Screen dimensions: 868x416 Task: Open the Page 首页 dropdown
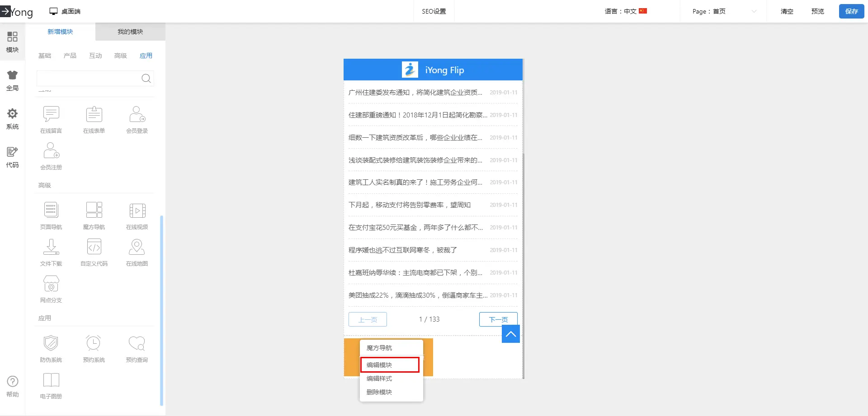pos(723,11)
